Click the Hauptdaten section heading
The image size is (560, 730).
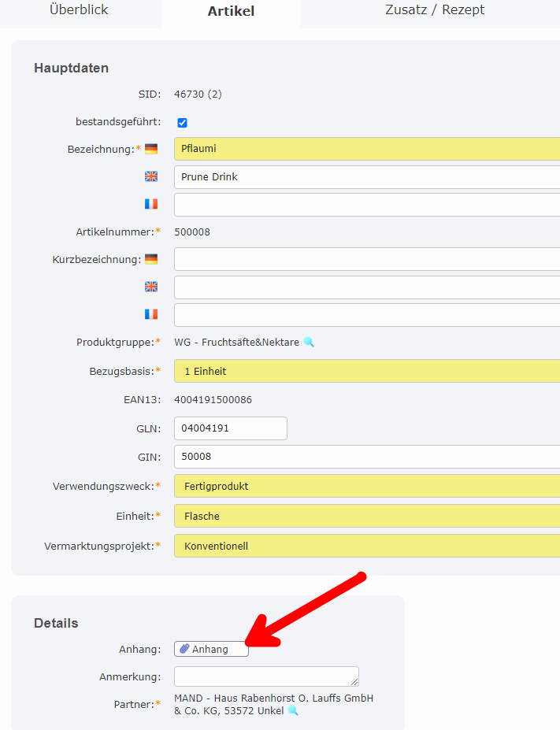pyautogui.click(x=71, y=68)
